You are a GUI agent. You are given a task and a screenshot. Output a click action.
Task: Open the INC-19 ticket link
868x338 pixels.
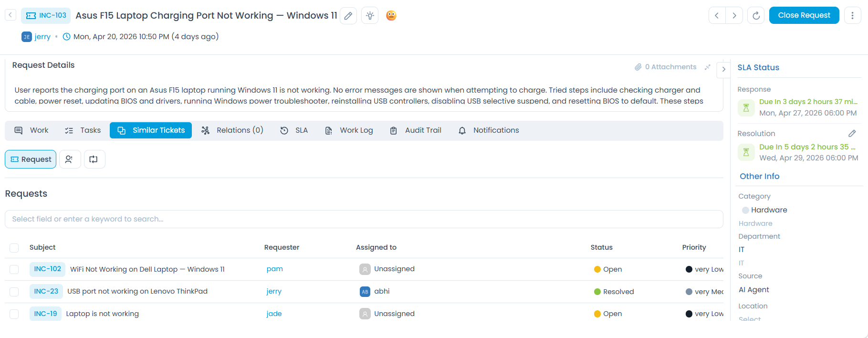click(45, 314)
